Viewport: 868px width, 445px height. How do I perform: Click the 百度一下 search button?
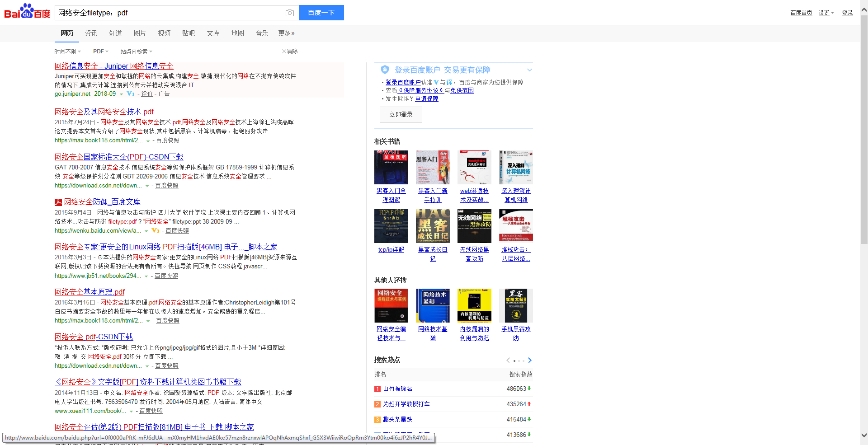click(x=321, y=13)
